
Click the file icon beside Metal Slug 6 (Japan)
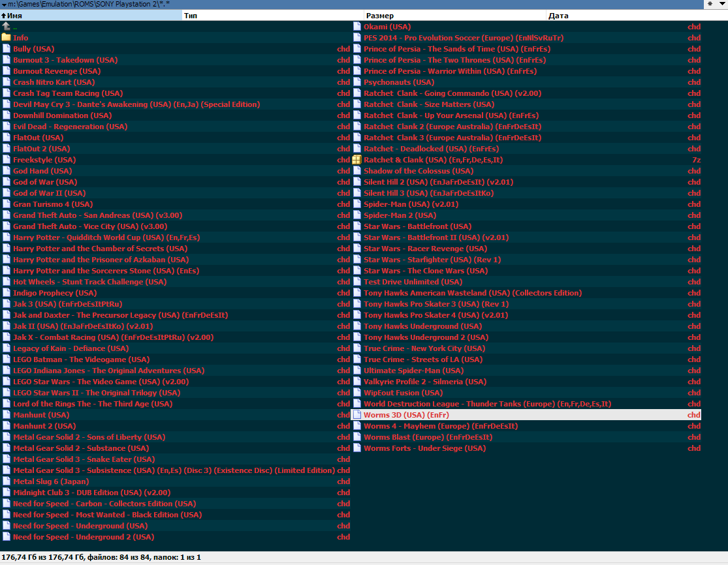pos(6,481)
